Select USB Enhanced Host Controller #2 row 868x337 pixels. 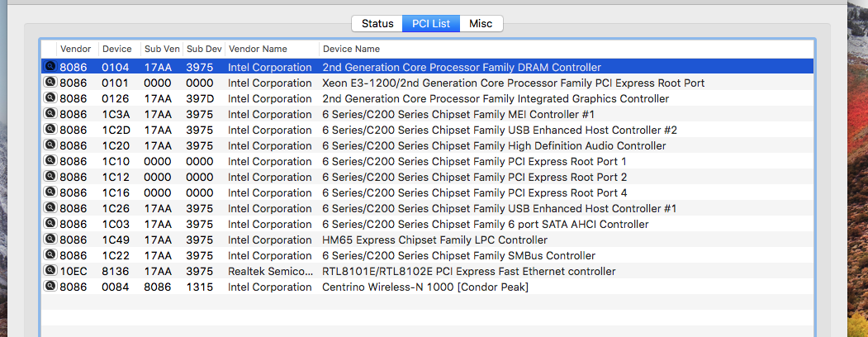(499, 130)
